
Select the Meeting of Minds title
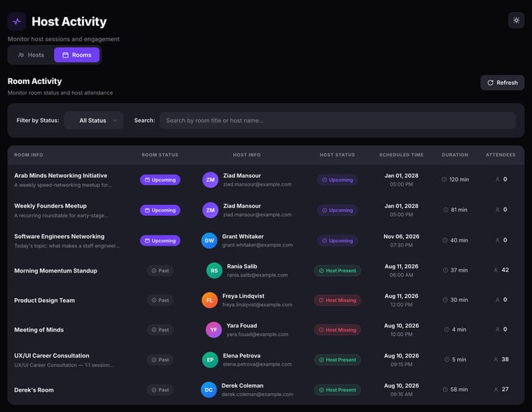pos(39,330)
